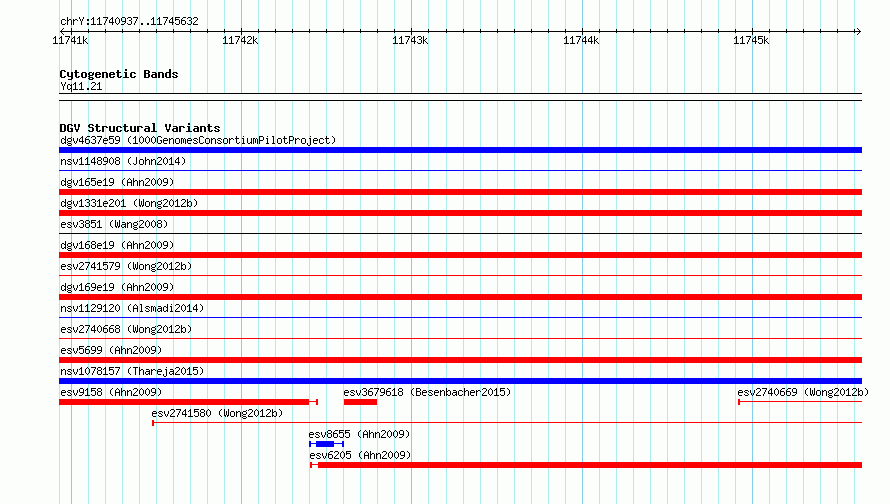Open variant esv2740668 (Wong2012b) label

pos(126,329)
